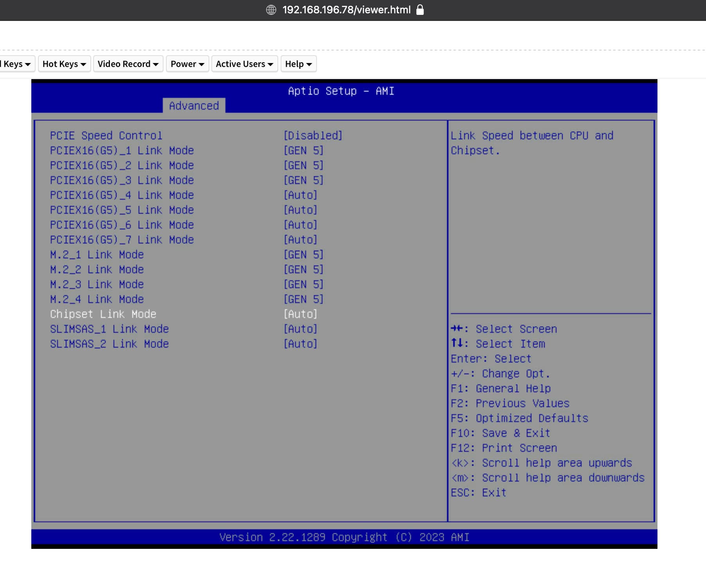706x588 pixels.
Task: Click Auto value for SLIMSAS_2 Link Mode
Action: (300, 344)
